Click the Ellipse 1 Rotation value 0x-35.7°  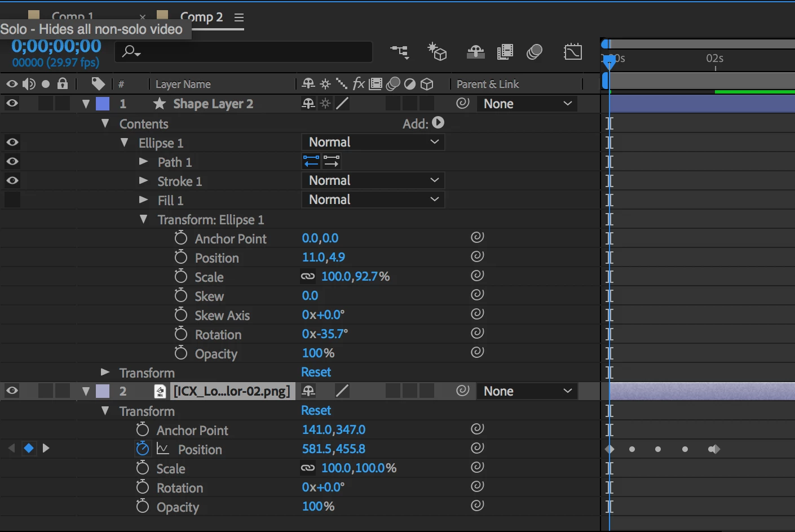[325, 334]
